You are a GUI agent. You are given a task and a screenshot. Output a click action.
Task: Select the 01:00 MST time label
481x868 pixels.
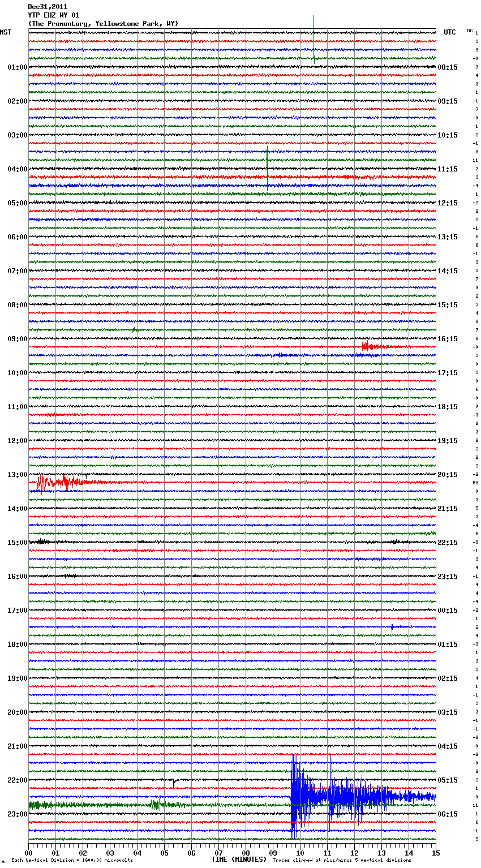[x=18, y=67]
